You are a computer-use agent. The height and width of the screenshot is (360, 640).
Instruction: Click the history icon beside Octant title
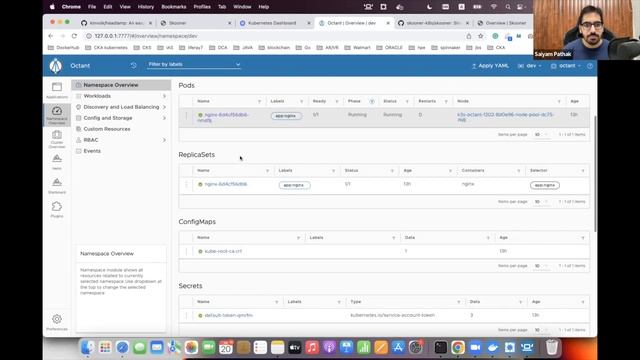coord(133,65)
